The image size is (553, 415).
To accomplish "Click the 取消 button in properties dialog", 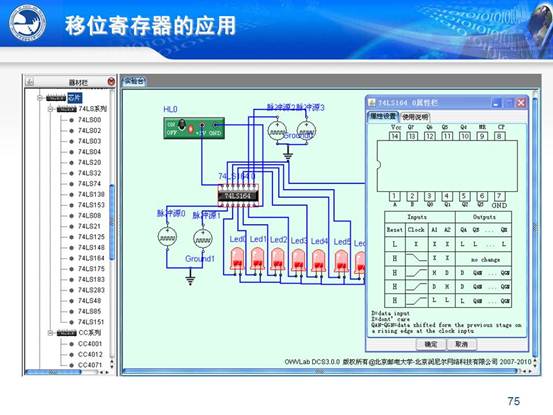I will pos(462,344).
